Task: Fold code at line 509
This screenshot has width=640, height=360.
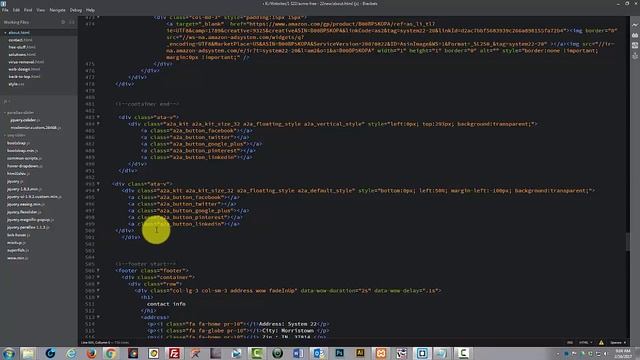Action: coord(98,291)
